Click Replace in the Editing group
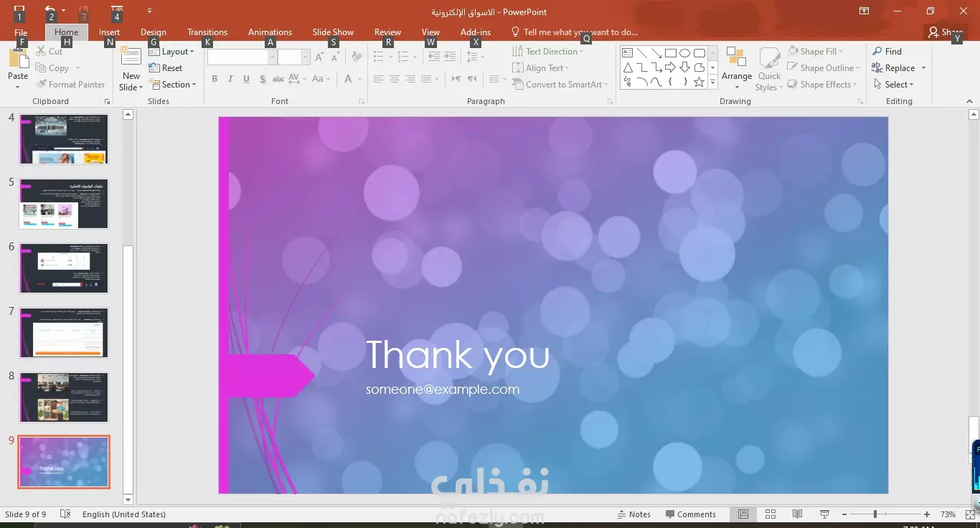This screenshot has height=528, width=980. click(x=899, y=68)
